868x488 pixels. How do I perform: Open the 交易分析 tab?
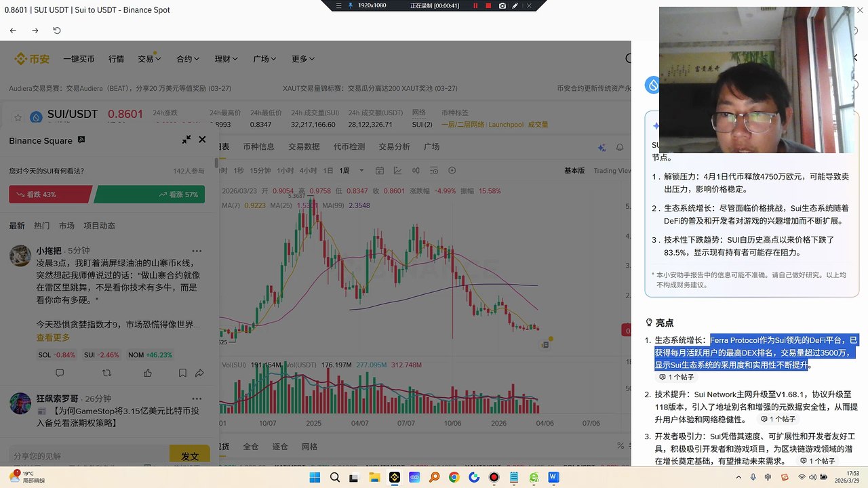click(x=394, y=146)
